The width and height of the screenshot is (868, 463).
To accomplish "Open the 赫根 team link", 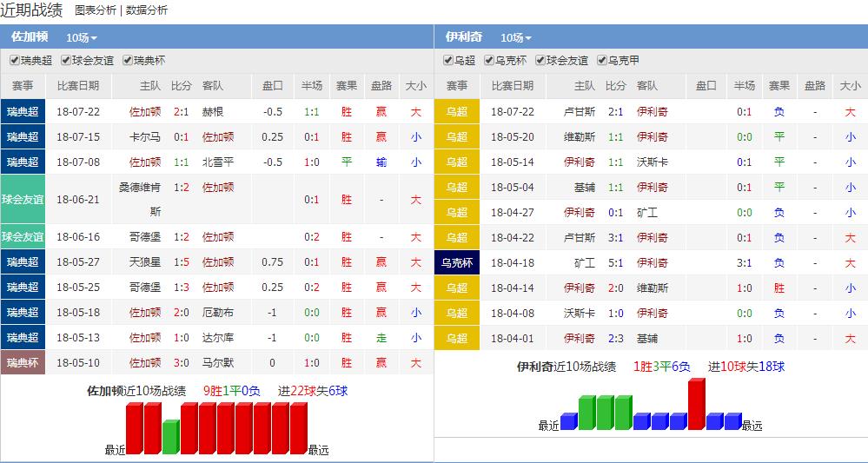I will [213, 112].
